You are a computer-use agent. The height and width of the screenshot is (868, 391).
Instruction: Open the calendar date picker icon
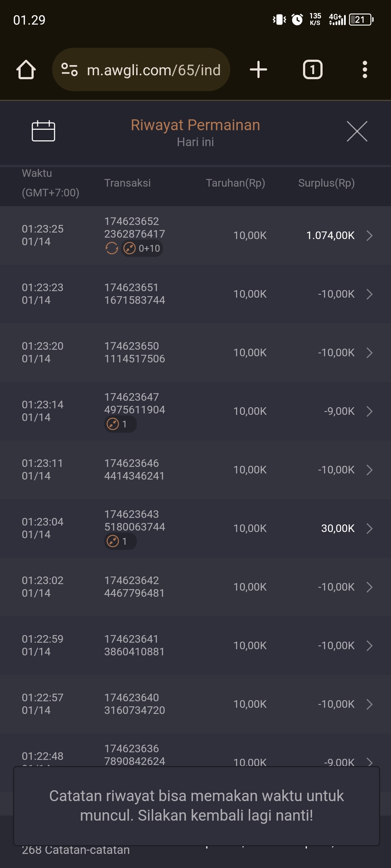tap(43, 131)
